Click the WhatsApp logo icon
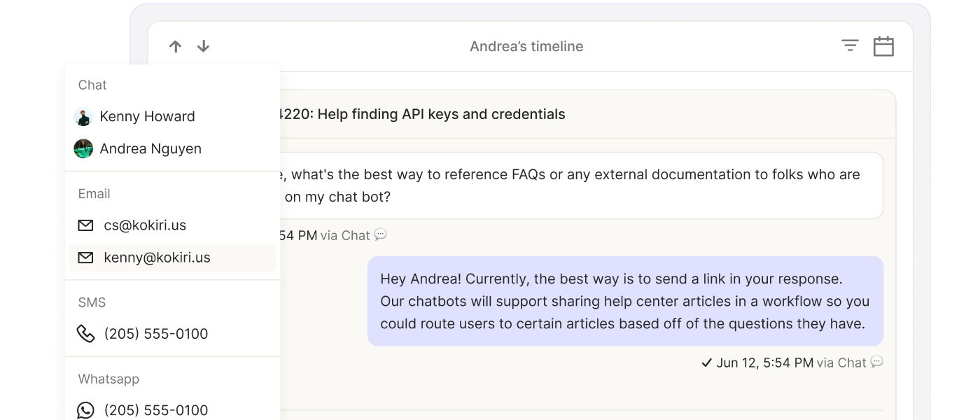Image resolution: width=980 pixels, height=420 pixels. (x=85, y=410)
